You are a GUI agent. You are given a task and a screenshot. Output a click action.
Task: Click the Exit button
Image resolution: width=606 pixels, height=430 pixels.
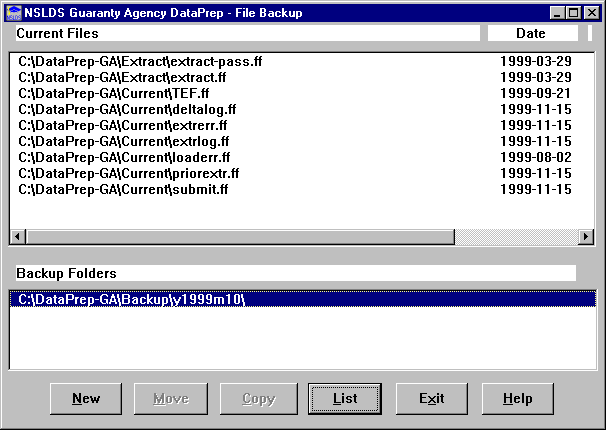pos(431,398)
